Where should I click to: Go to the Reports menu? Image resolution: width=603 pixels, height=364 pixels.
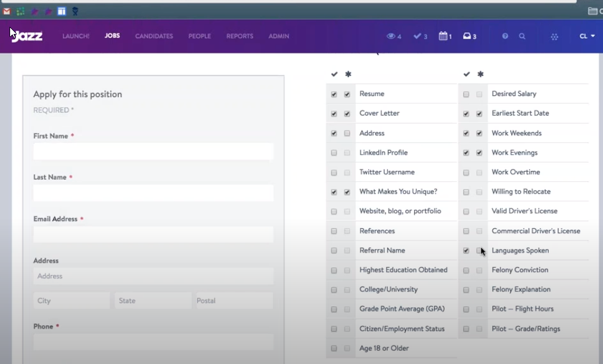(240, 36)
